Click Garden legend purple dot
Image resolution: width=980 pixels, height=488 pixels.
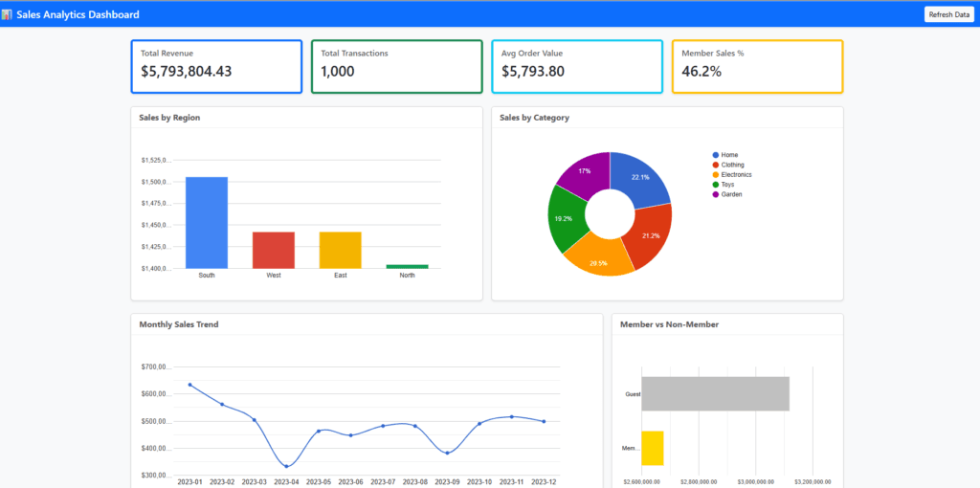pyautogui.click(x=716, y=194)
